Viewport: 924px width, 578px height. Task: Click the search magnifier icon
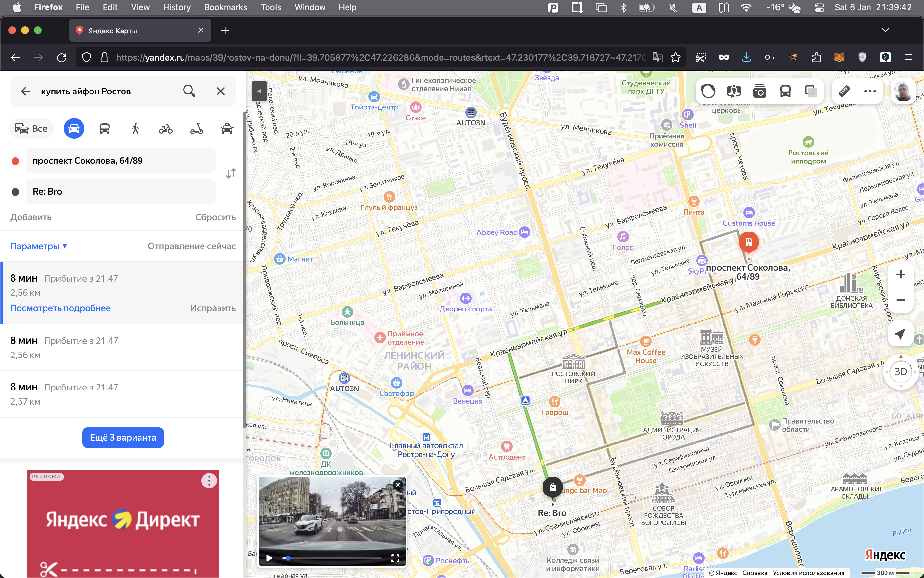[x=189, y=91]
